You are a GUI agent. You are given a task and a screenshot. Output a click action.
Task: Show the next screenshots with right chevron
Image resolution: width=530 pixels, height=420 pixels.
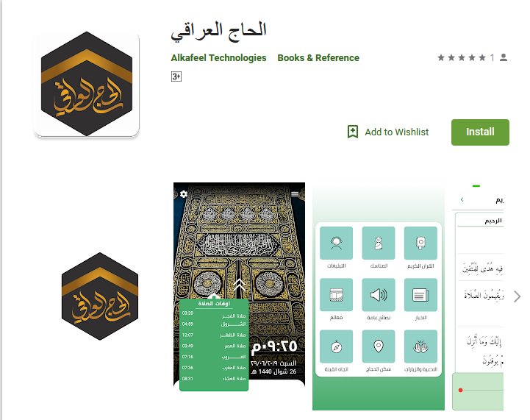point(518,296)
